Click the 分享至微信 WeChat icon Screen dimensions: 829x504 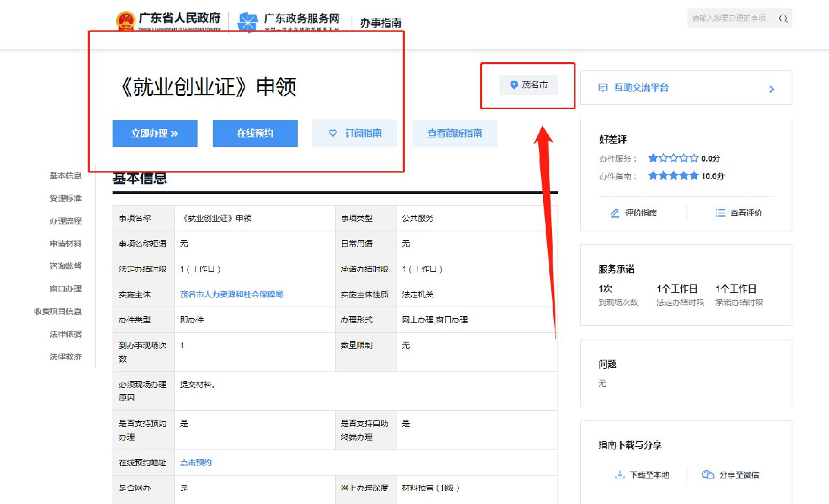(x=707, y=475)
